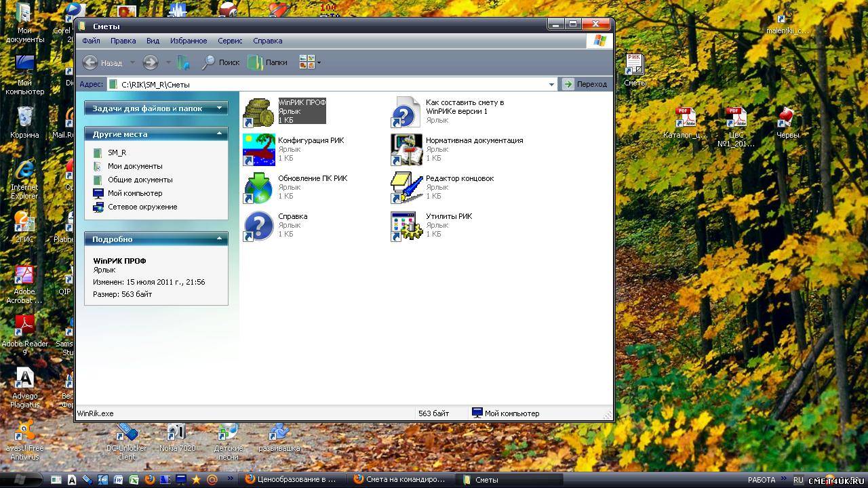Select the Утилиты РИК shortcut icon
This screenshot has width=868, height=488.
tap(406, 226)
